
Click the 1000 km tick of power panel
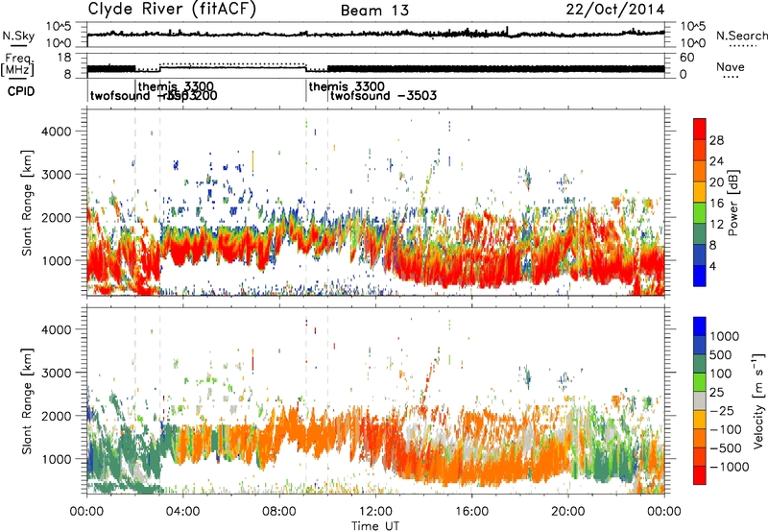(57, 260)
